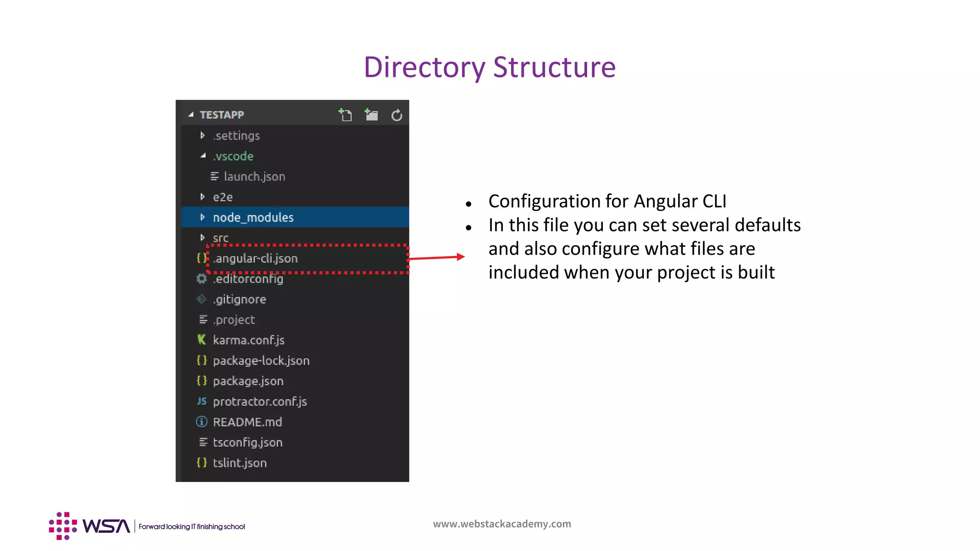Click the JS icon beside protractor.conf.js
The width and height of the screenshot is (980, 551).
201,401
